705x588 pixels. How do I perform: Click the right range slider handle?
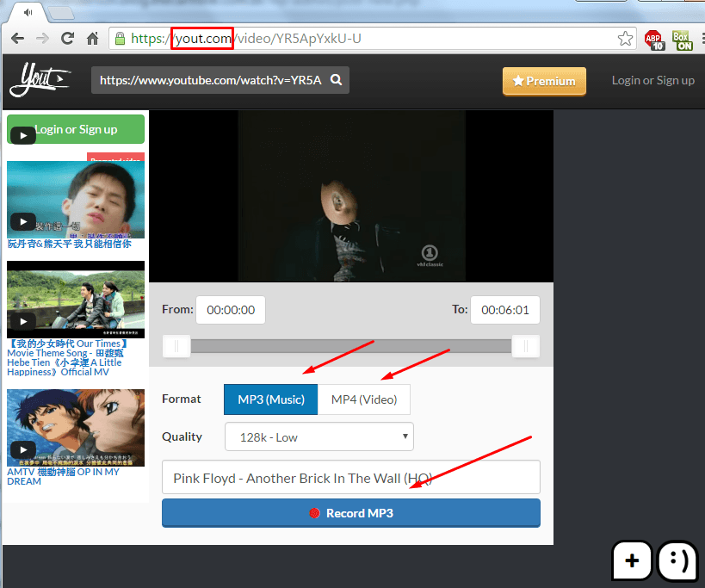tap(526, 346)
